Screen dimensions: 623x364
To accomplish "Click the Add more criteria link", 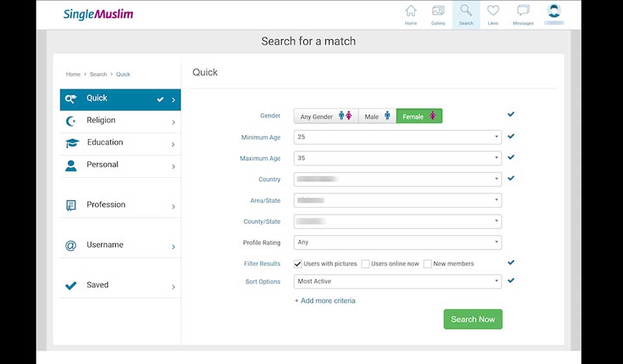I will (x=325, y=301).
